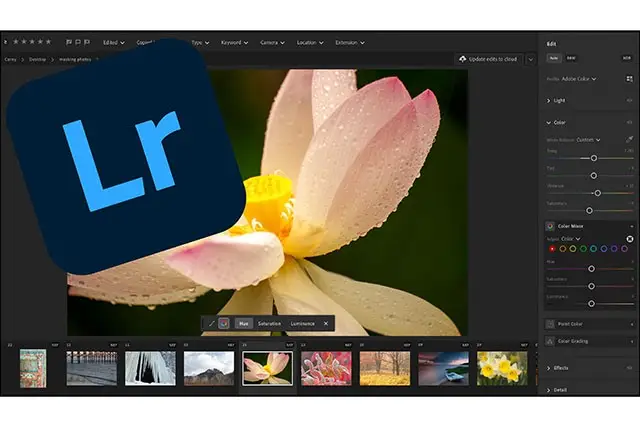Open the Adobe Color profile dropdown
Image resolution: width=640 pixels, height=427 pixels.
pos(579,79)
